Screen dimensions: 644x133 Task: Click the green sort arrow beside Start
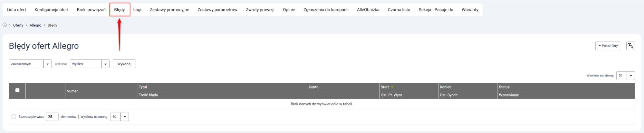[392, 87]
